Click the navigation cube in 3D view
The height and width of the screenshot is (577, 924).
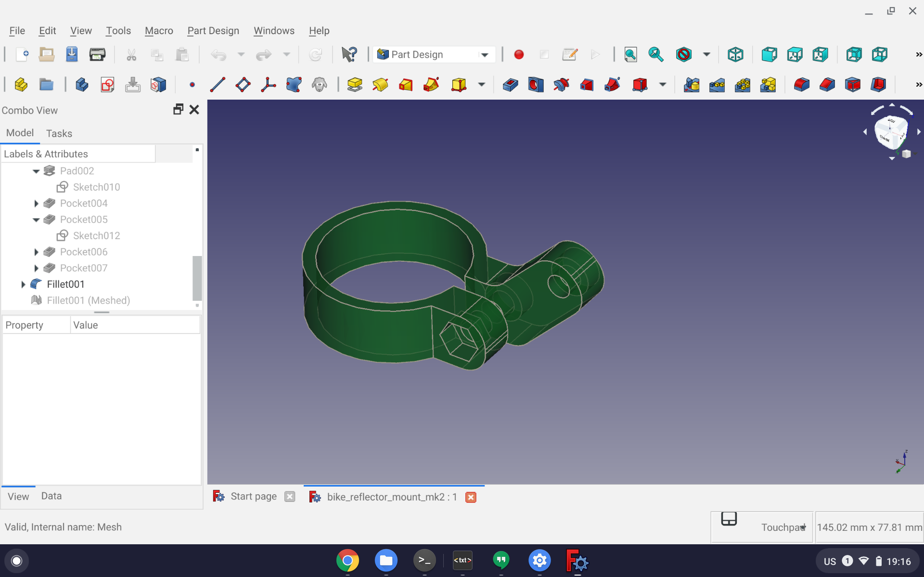(x=891, y=132)
